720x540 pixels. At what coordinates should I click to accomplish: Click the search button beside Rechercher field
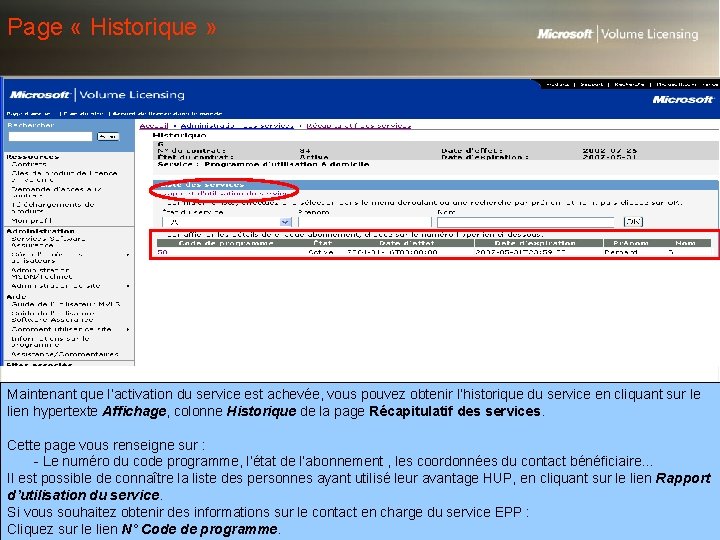click(x=108, y=136)
